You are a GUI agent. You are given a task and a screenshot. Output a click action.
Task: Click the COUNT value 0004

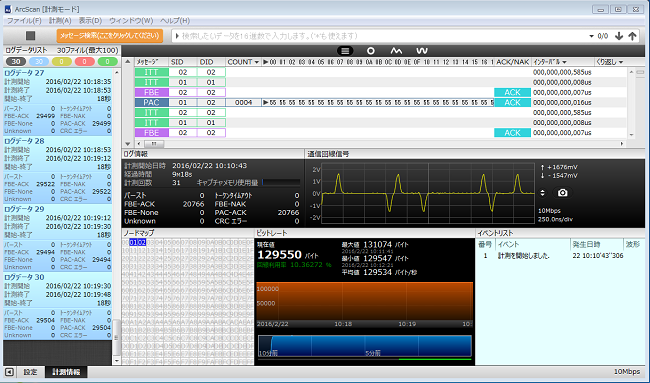click(x=243, y=102)
